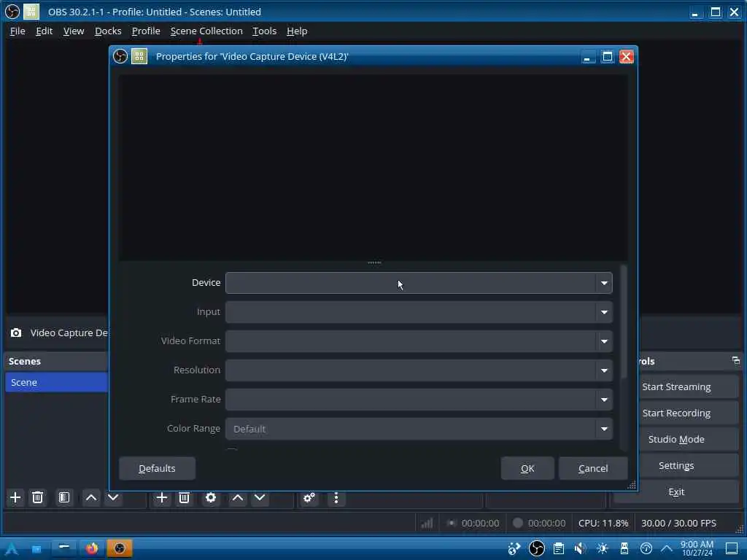Float the Controls dock with its icon
This screenshot has width=747, height=560.
pos(736,360)
